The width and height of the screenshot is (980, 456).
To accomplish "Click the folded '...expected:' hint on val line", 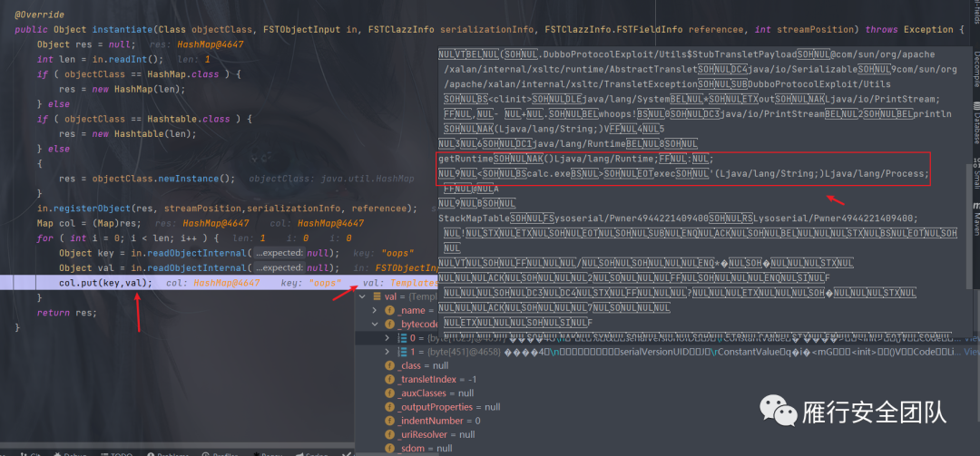I will point(279,268).
